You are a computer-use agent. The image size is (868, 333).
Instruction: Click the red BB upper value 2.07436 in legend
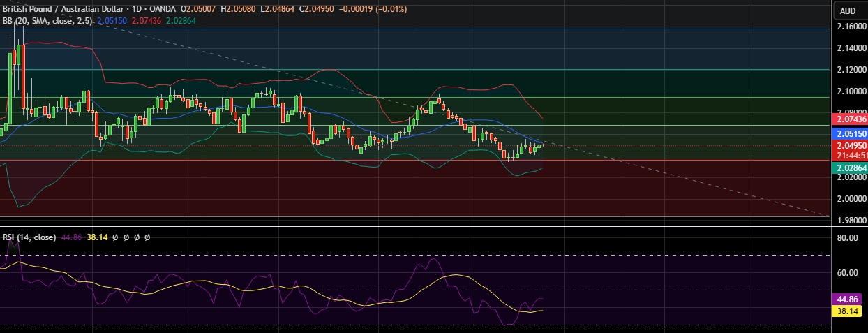[145, 22]
